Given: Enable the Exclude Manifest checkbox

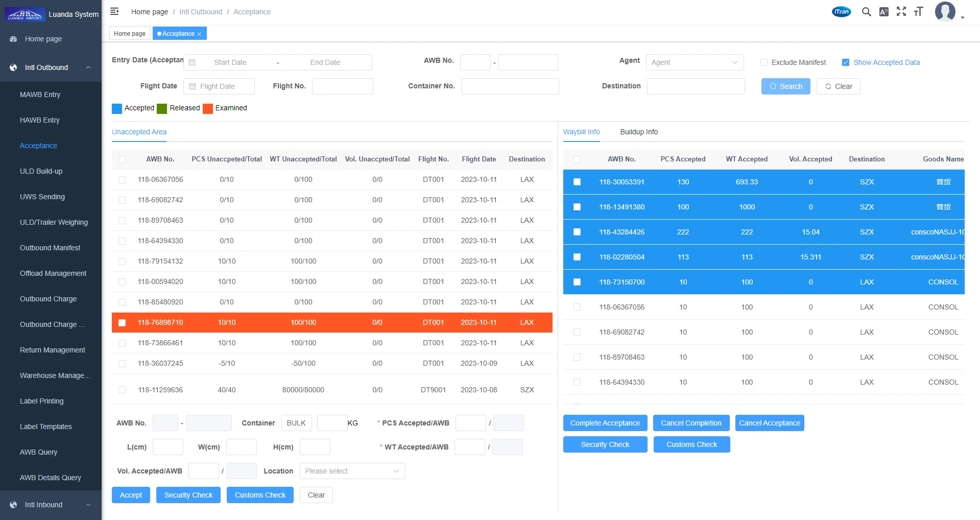Looking at the screenshot, I should tap(764, 62).
